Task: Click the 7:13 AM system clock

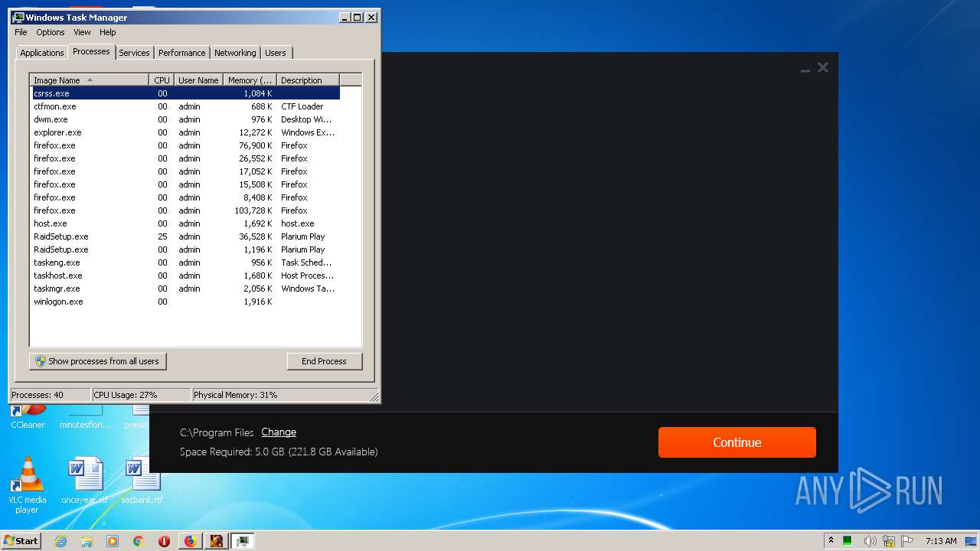Action: point(941,541)
